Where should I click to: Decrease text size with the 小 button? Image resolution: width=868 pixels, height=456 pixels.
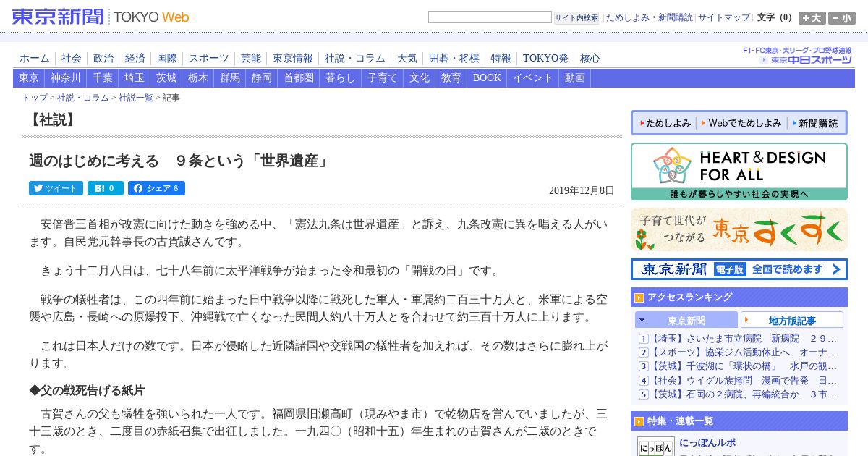click(x=841, y=18)
